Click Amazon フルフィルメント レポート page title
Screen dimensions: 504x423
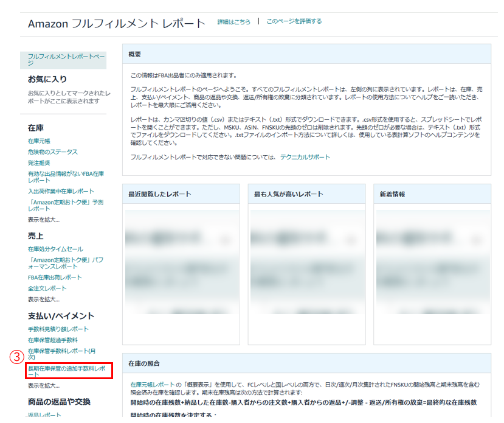pyautogui.click(x=117, y=24)
